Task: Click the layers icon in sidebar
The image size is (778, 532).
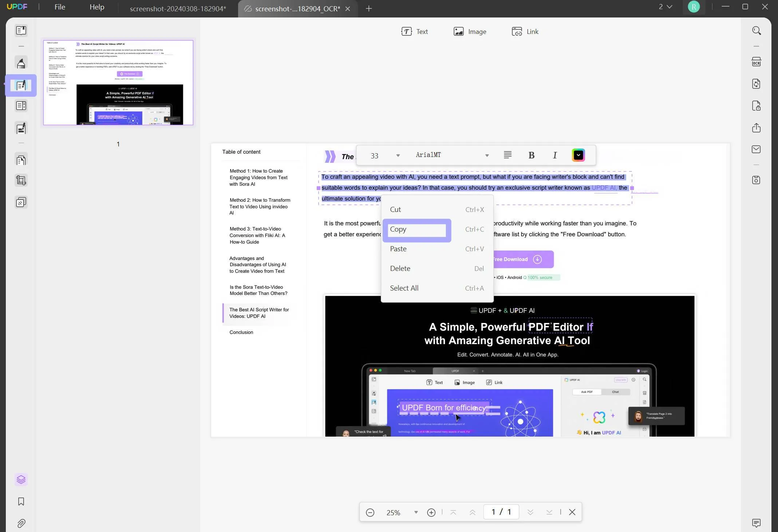Action: 21,479
